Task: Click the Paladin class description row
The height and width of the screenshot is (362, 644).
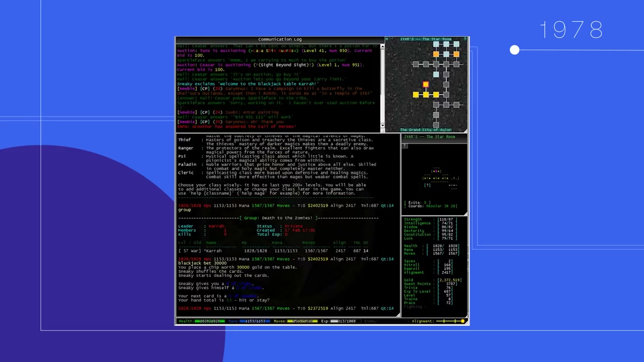Action: [277, 166]
